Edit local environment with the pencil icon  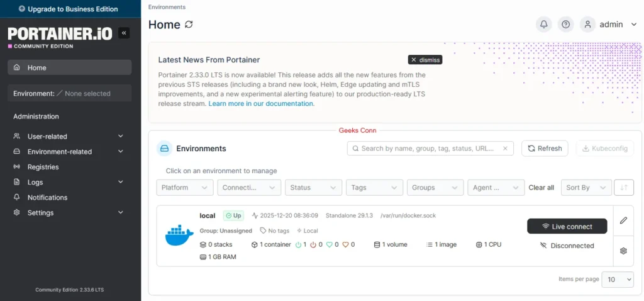[x=623, y=220]
